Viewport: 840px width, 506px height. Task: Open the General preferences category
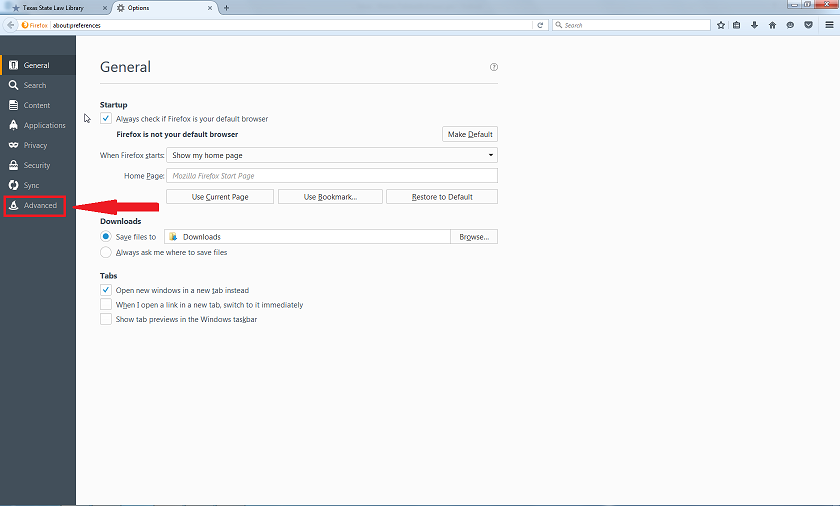(x=38, y=65)
